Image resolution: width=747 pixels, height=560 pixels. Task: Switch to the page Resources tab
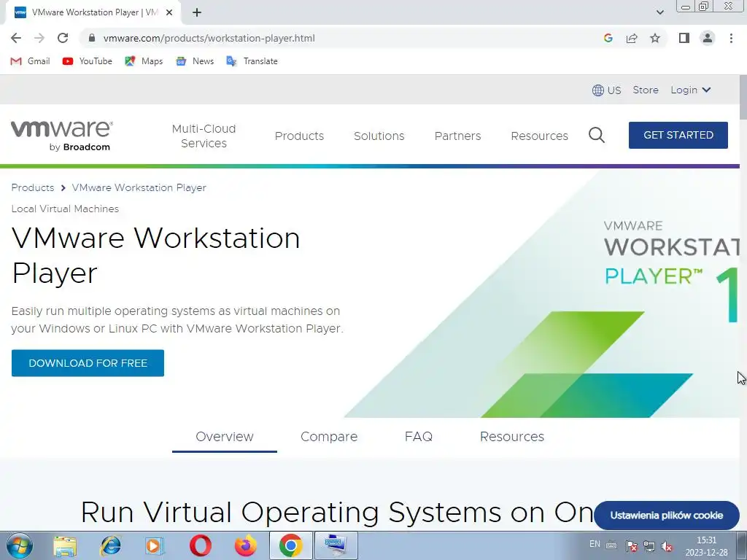pos(512,437)
